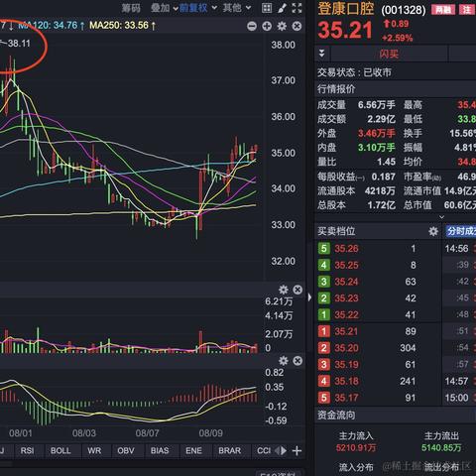Select buy level 4 price 35.18

pos(346,381)
